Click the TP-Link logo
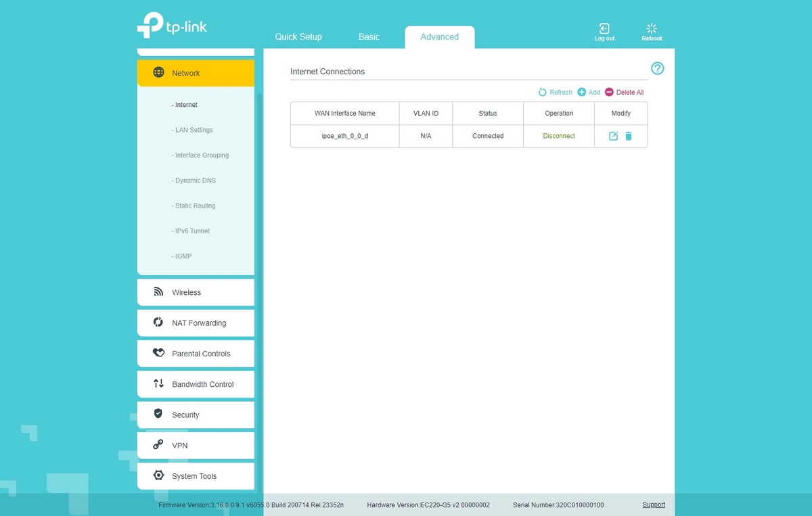The image size is (812, 516). 172,26
